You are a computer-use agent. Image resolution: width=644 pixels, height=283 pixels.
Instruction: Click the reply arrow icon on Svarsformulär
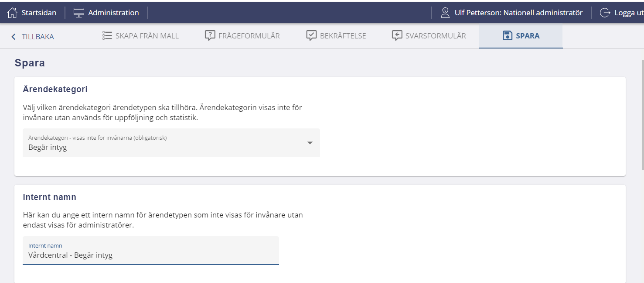(397, 36)
